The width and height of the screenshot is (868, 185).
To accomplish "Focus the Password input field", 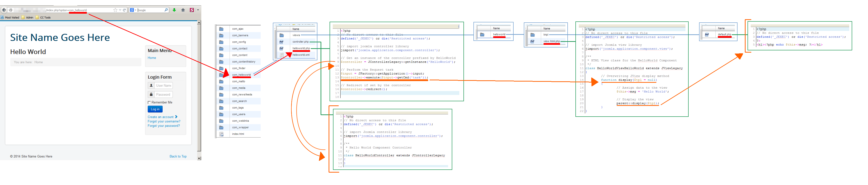I will point(163,95).
